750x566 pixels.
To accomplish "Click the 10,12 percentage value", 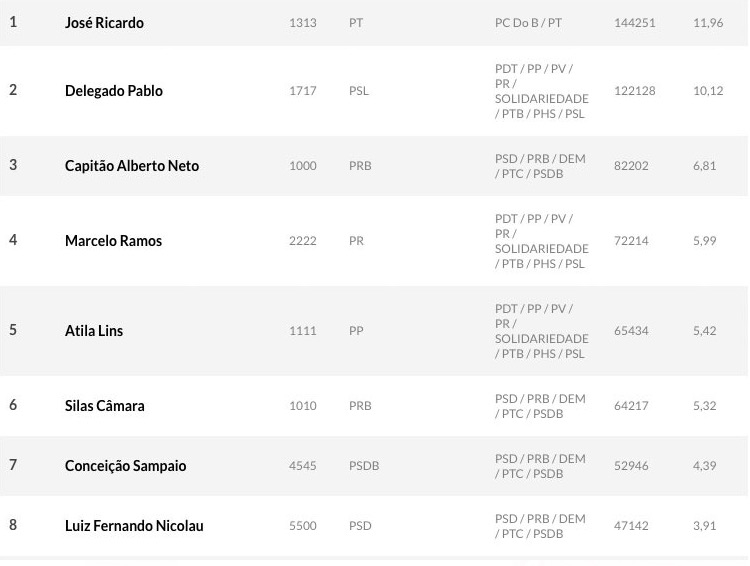I will [x=707, y=91].
